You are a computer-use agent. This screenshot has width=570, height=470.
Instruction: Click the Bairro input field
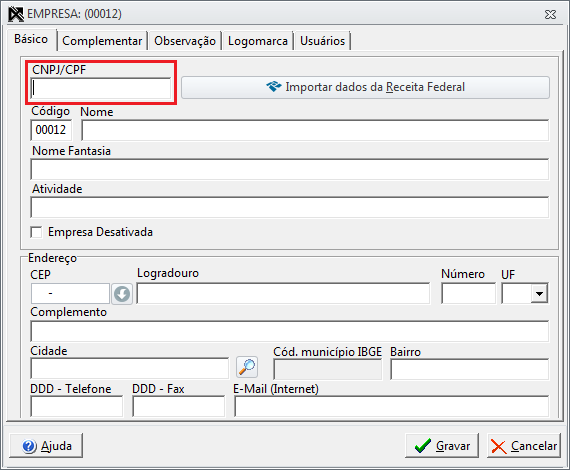[469, 369]
